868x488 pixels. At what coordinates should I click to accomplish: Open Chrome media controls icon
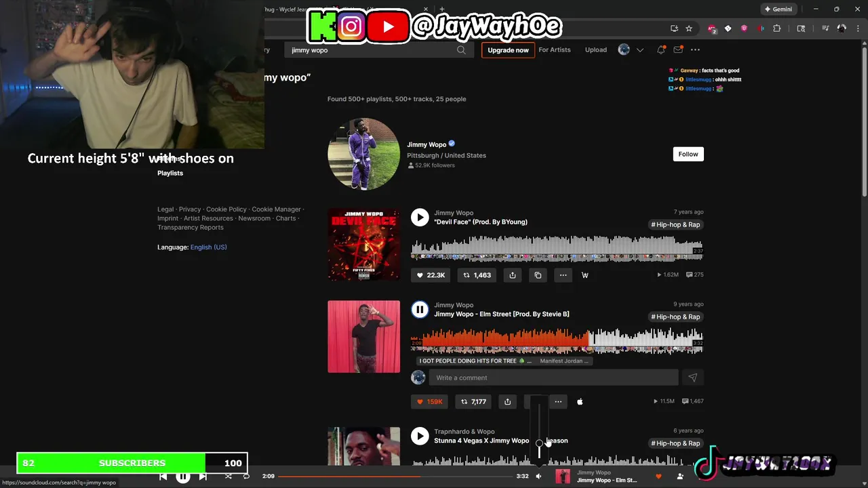coord(825,28)
